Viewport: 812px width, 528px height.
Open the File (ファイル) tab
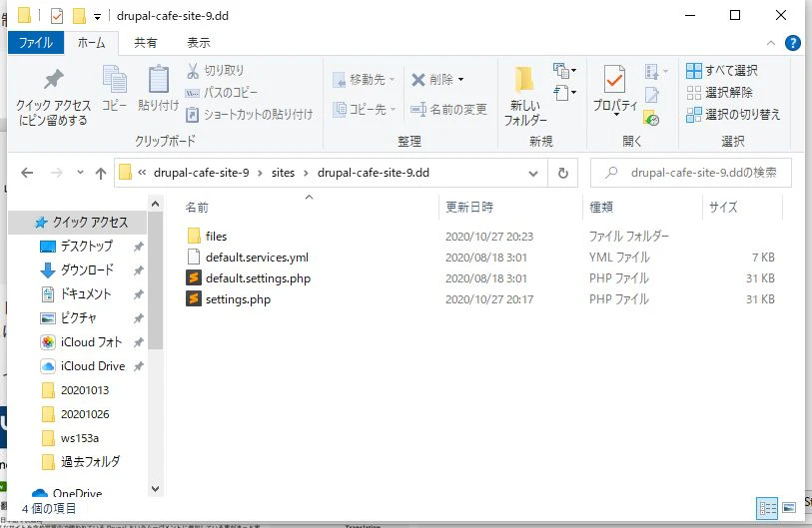click(x=36, y=43)
